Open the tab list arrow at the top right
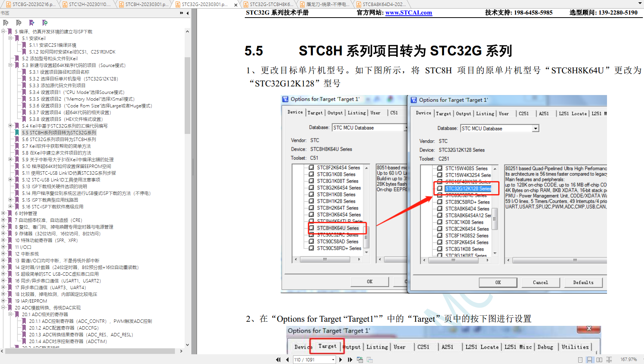Screen dimensions: 644x364 point(640,4)
